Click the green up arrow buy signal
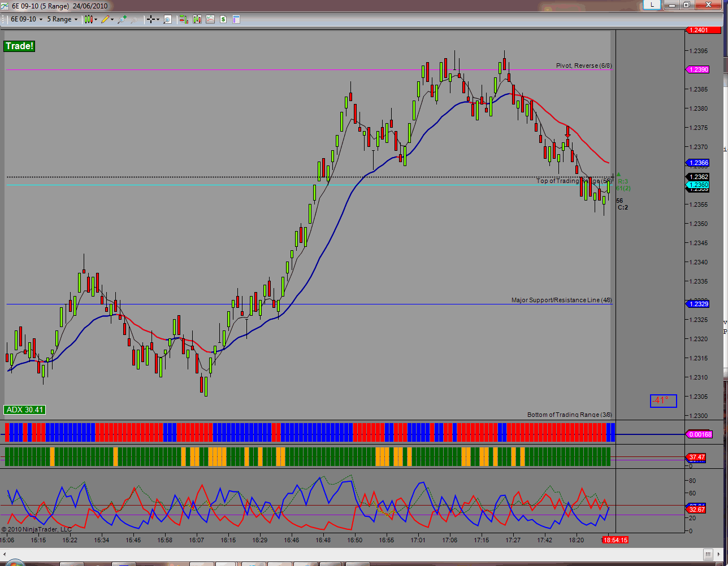The width and height of the screenshot is (728, 566). pos(618,174)
